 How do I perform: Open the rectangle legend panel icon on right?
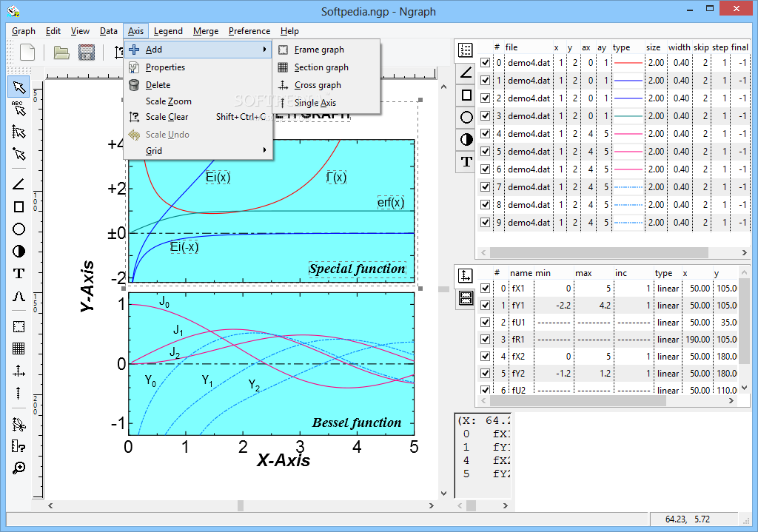coord(466,95)
